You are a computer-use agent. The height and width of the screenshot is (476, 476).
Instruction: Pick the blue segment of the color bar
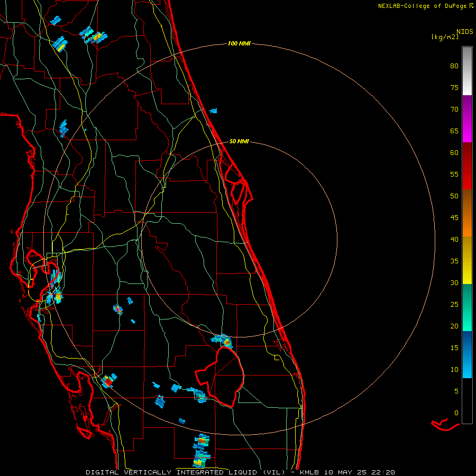pyautogui.click(x=467, y=354)
